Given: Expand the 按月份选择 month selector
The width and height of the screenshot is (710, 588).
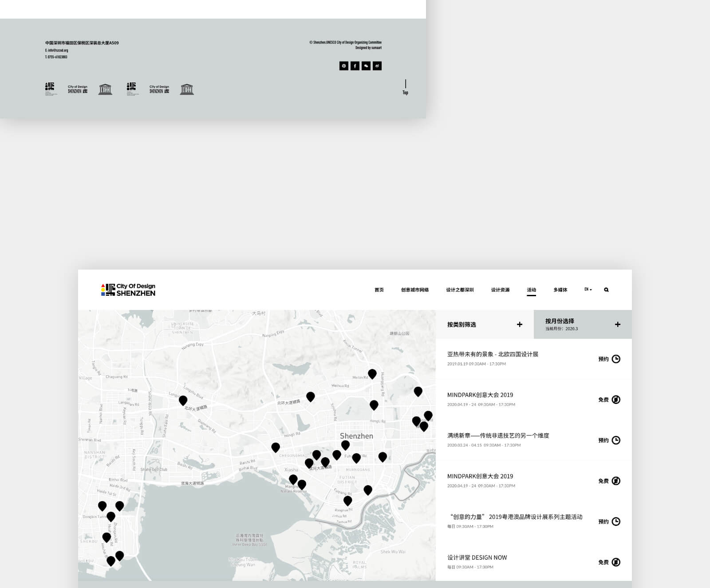Looking at the screenshot, I should (617, 325).
